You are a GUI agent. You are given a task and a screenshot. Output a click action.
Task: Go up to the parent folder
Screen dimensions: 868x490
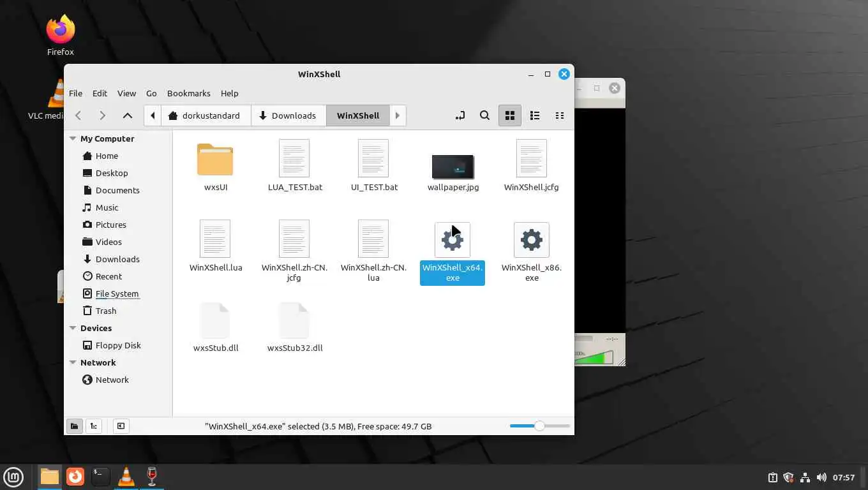(x=128, y=115)
